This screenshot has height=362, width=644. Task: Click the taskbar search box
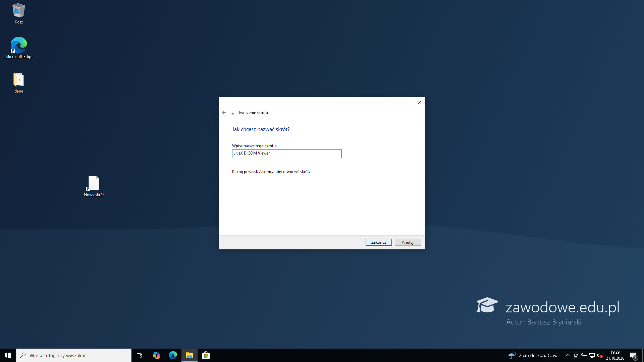pos(74,355)
